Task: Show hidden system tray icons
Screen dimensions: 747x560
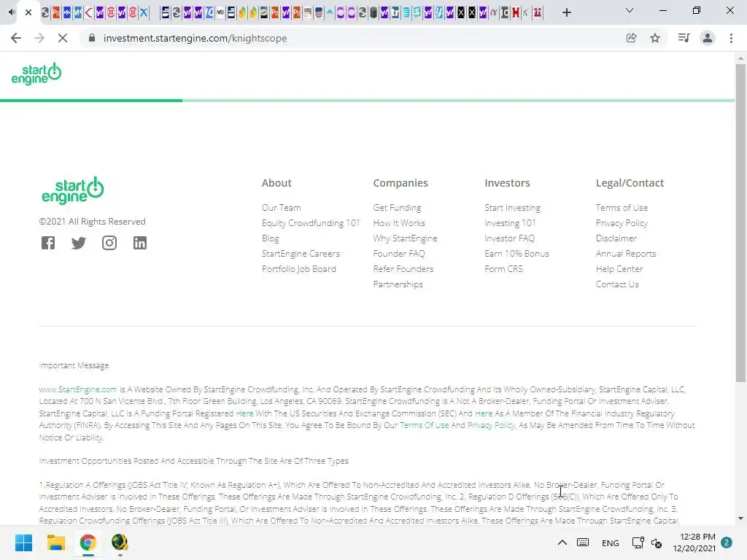Action: tap(562, 542)
